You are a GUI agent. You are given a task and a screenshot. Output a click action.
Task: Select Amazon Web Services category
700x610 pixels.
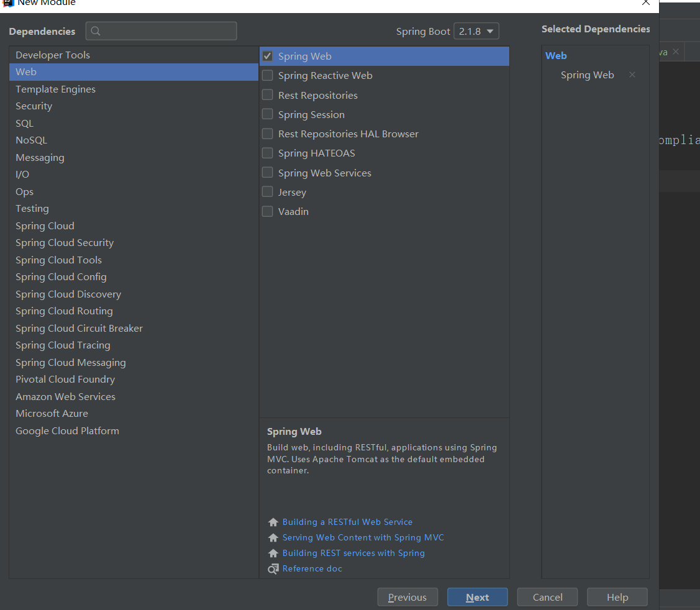tap(134, 396)
